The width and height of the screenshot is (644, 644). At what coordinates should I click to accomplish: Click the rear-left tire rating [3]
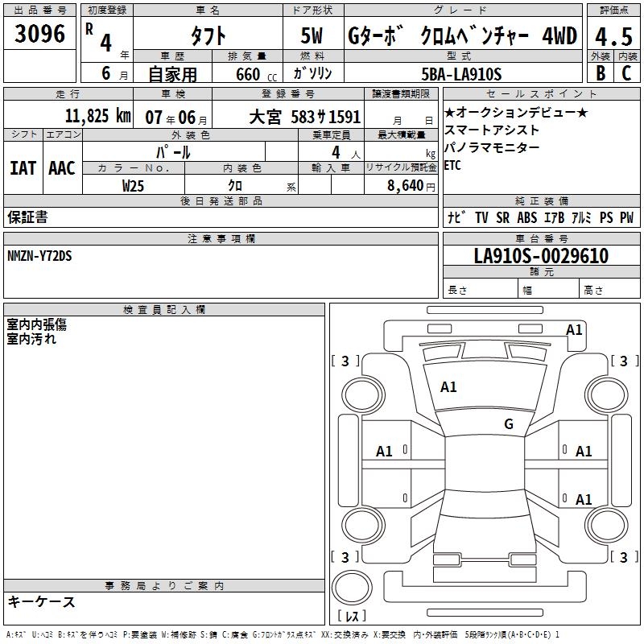345,557
